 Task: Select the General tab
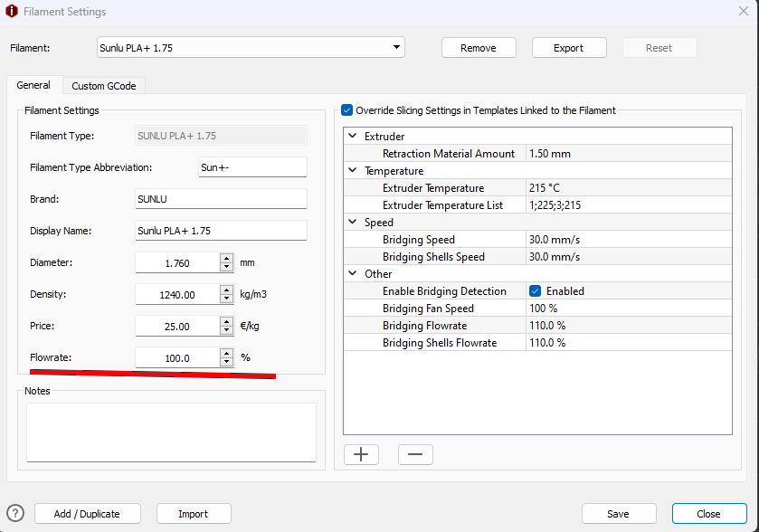[x=33, y=86]
